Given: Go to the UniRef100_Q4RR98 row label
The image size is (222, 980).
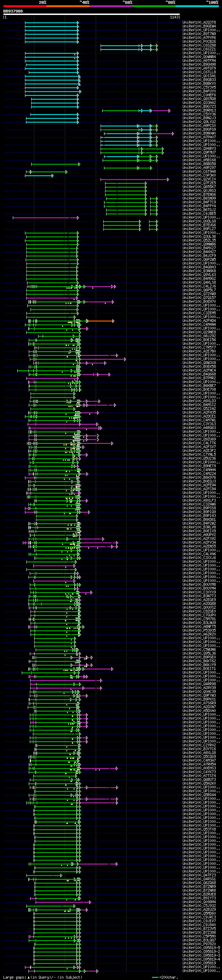Looking at the screenshot, I should click(199, 684).
